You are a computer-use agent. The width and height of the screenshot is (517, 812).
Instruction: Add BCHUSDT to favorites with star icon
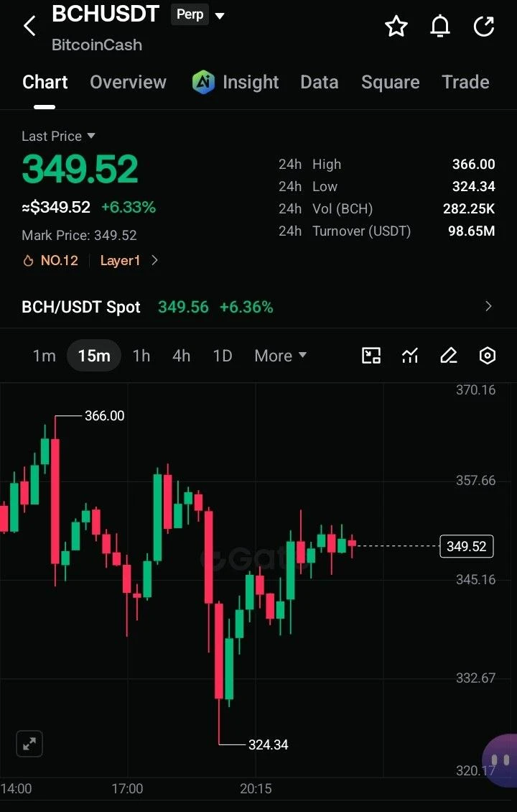pos(396,26)
